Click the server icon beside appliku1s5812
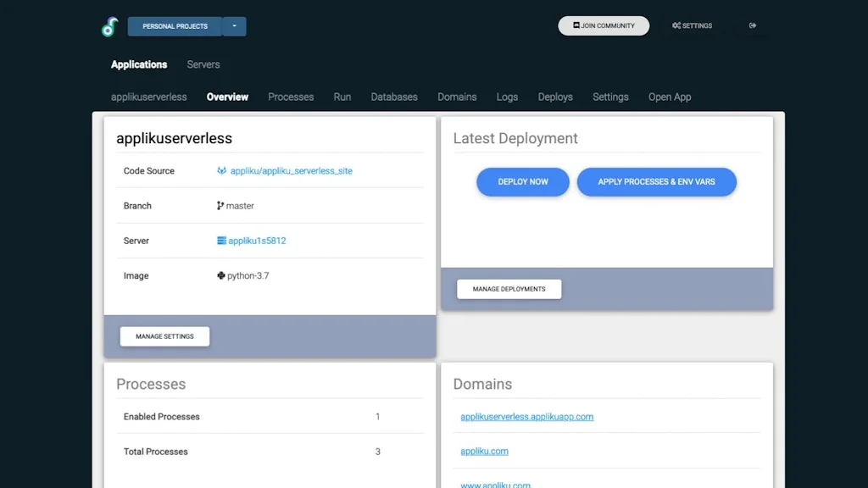868x488 pixels. click(223, 241)
